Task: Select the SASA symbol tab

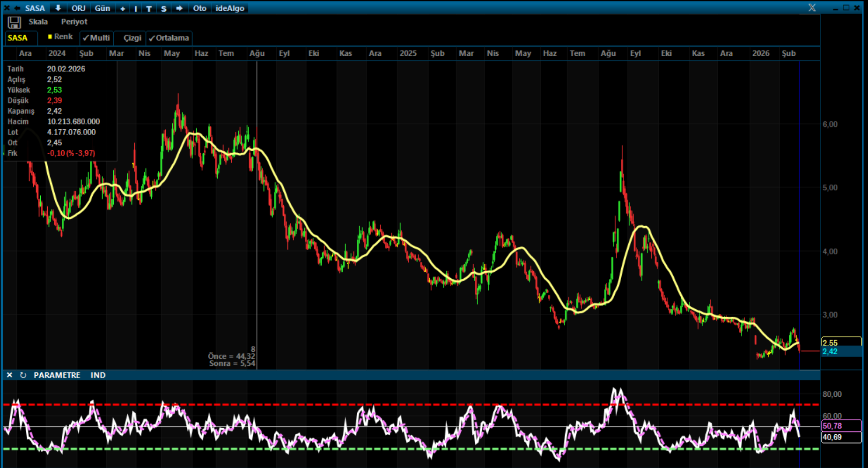Action: (x=18, y=38)
